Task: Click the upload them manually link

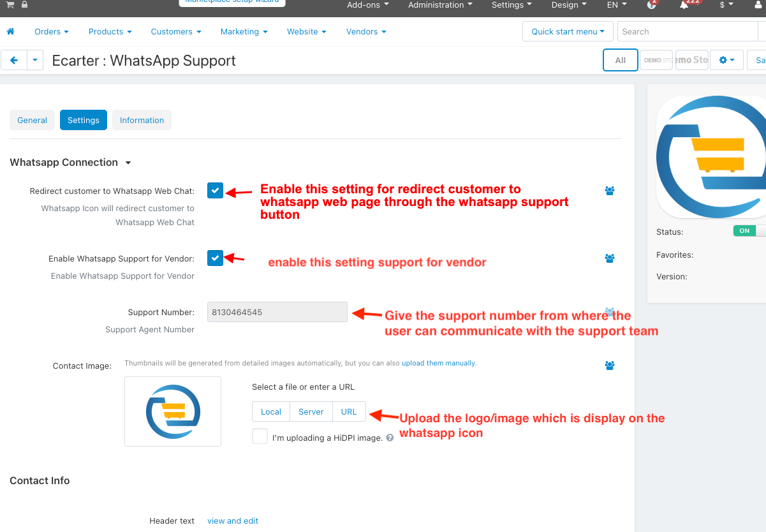Action: [438, 363]
